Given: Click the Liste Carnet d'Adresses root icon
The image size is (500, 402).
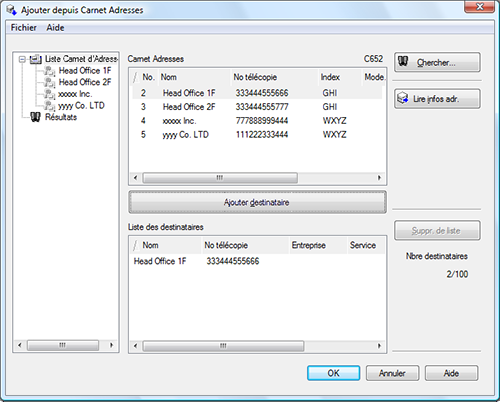Looking at the screenshot, I should click(x=35, y=59).
